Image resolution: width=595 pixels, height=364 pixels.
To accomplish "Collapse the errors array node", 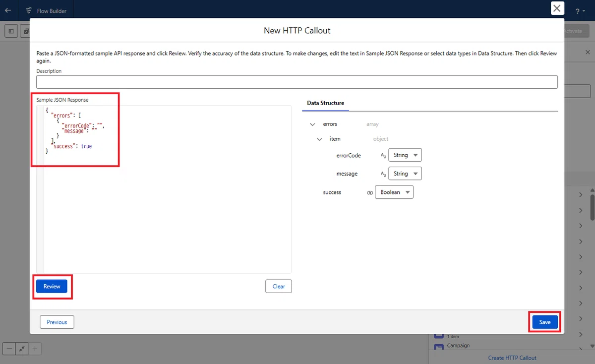I will click(312, 124).
